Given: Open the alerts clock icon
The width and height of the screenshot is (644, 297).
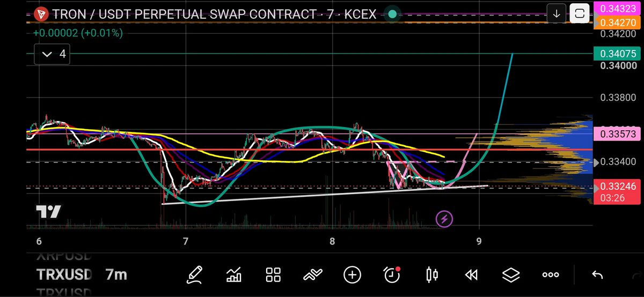Looking at the screenshot, I should point(392,275).
